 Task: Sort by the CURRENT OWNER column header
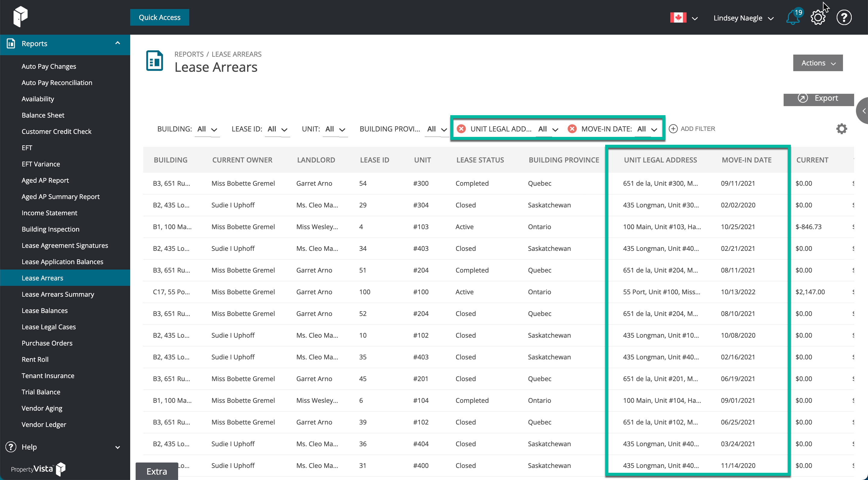click(x=242, y=160)
